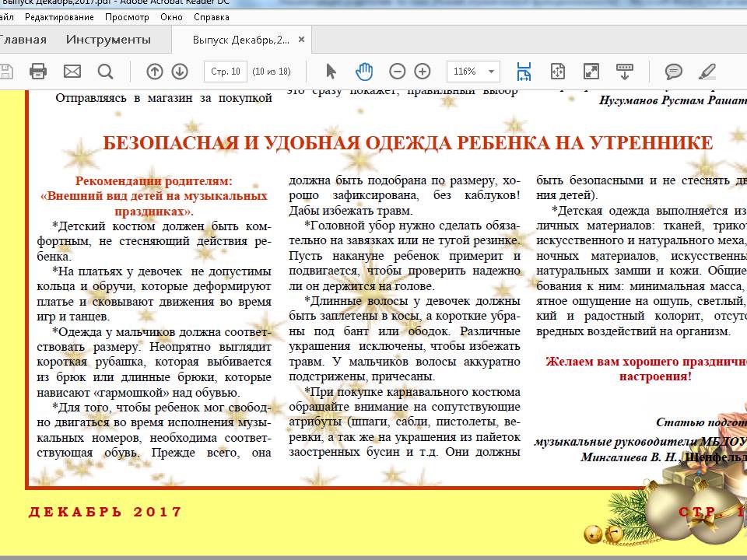The height and width of the screenshot is (560, 747).
Task: Click the envelope Email icon
Action: (72, 72)
